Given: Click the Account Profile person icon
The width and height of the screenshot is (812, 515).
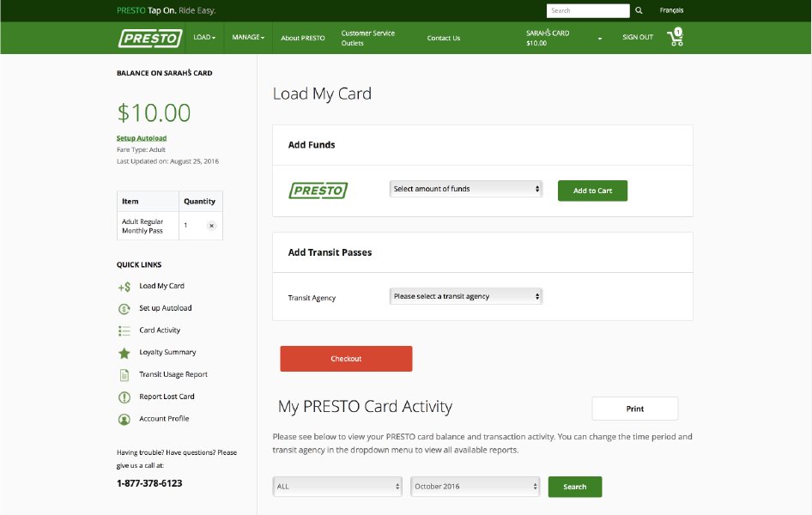Looking at the screenshot, I should click(x=124, y=419).
